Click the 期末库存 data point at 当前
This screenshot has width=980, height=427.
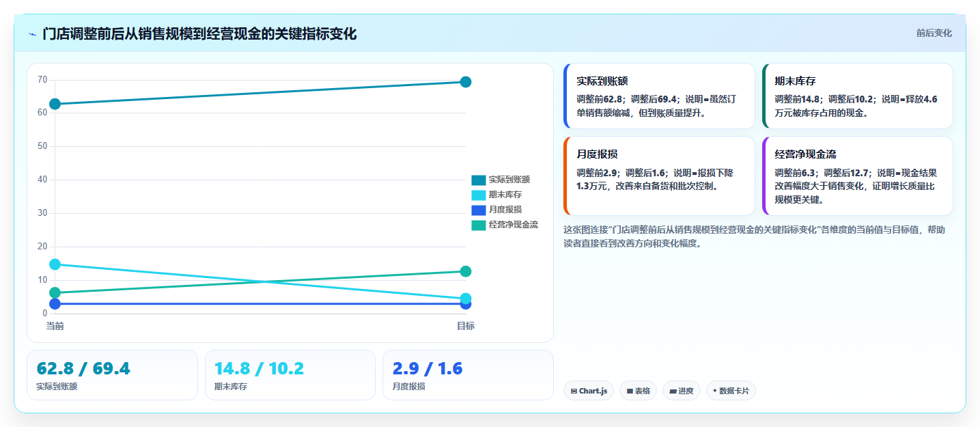tap(55, 264)
